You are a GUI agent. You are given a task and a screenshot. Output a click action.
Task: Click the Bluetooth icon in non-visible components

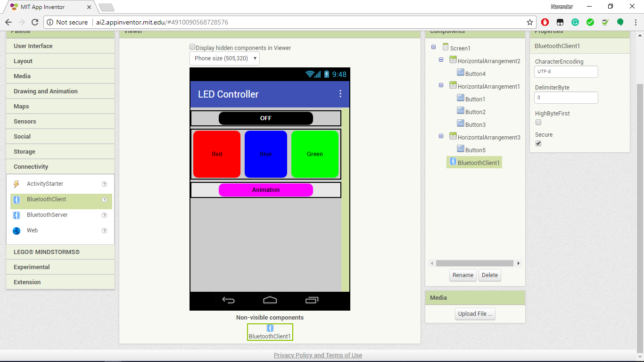(270, 328)
